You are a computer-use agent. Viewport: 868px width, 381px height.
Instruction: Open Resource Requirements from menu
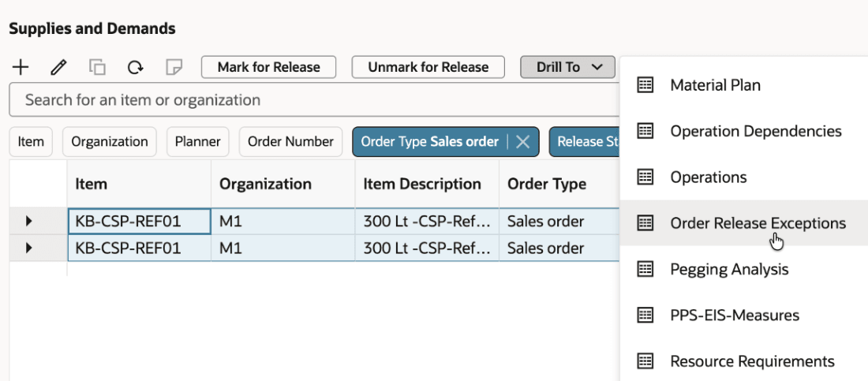744,361
